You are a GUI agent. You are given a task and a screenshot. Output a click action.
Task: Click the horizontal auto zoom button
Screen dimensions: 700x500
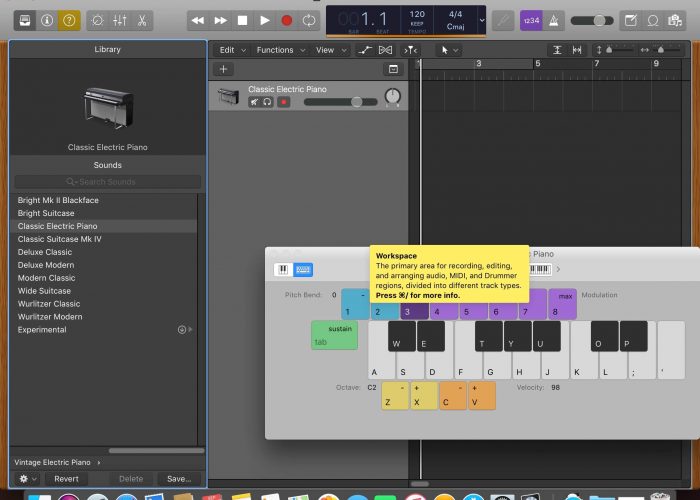pyautogui.click(x=577, y=50)
